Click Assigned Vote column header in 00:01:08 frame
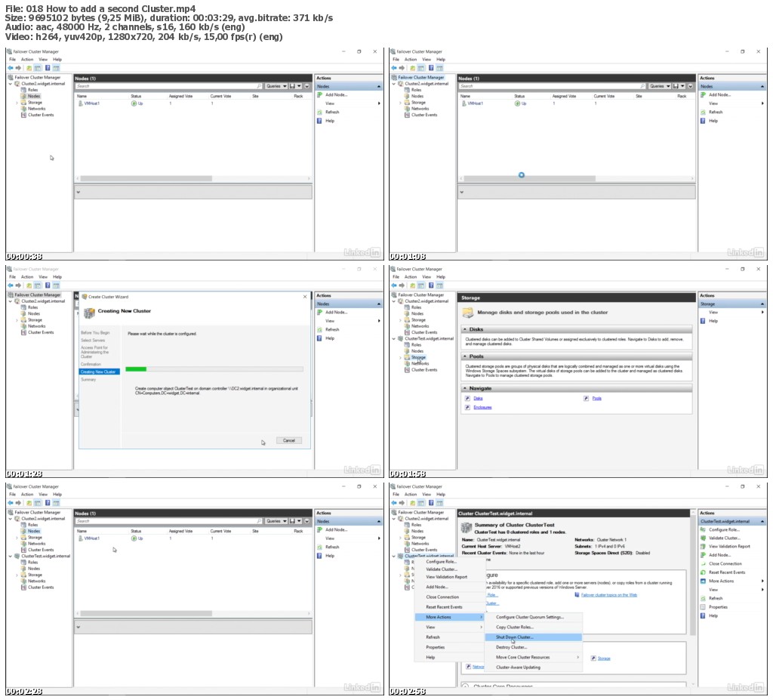The height and width of the screenshot is (700, 773). (563, 96)
